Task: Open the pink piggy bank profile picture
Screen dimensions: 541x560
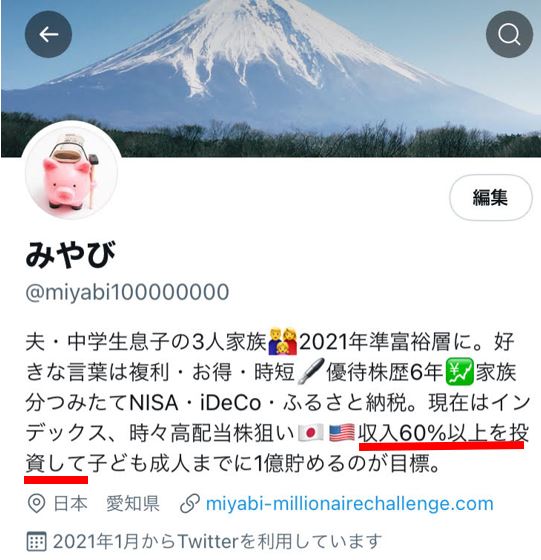Action: click(71, 171)
